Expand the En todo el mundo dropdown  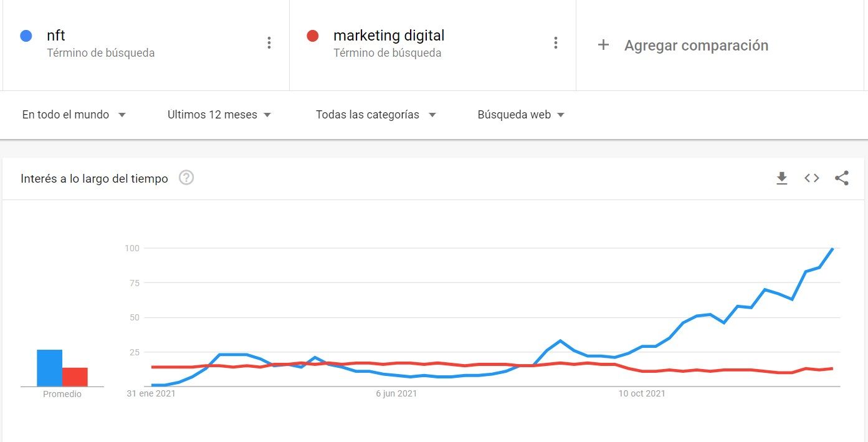pos(74,115)
